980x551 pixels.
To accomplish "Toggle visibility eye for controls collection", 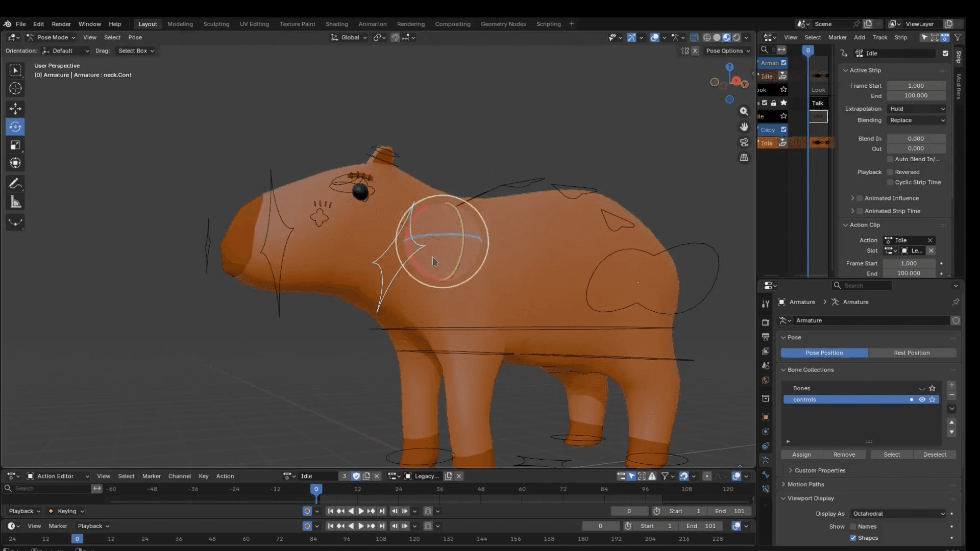I will [922, 399].
